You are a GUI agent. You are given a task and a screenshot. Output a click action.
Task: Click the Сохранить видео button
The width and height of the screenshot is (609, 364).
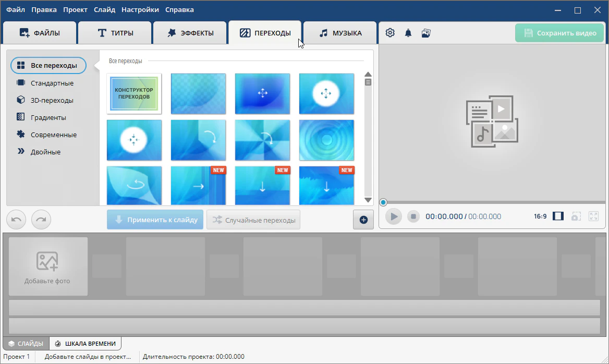tap(559, 33)
